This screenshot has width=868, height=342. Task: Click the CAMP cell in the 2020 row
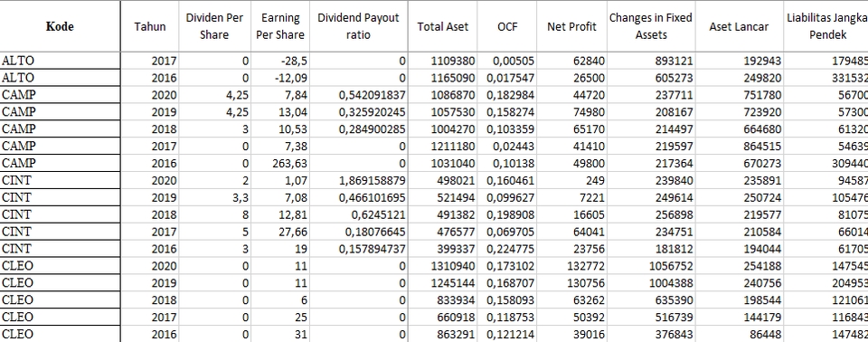60,95
